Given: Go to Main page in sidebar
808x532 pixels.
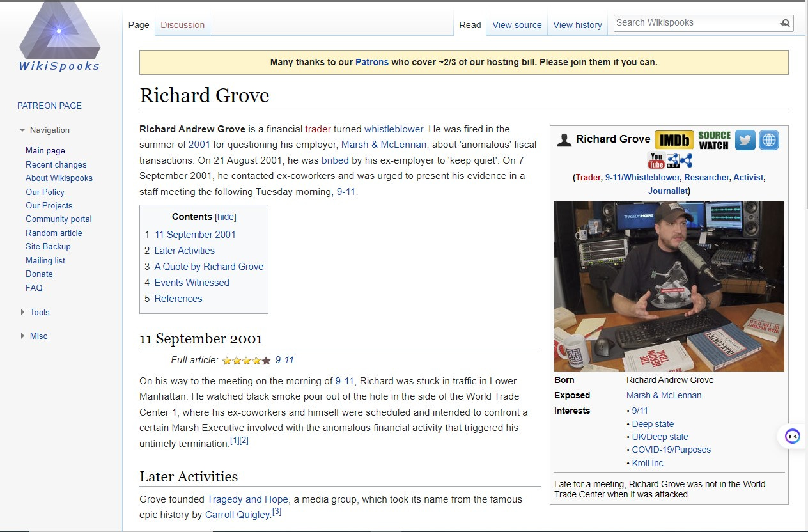Looking at the screenshot, I should click(45, 151).
